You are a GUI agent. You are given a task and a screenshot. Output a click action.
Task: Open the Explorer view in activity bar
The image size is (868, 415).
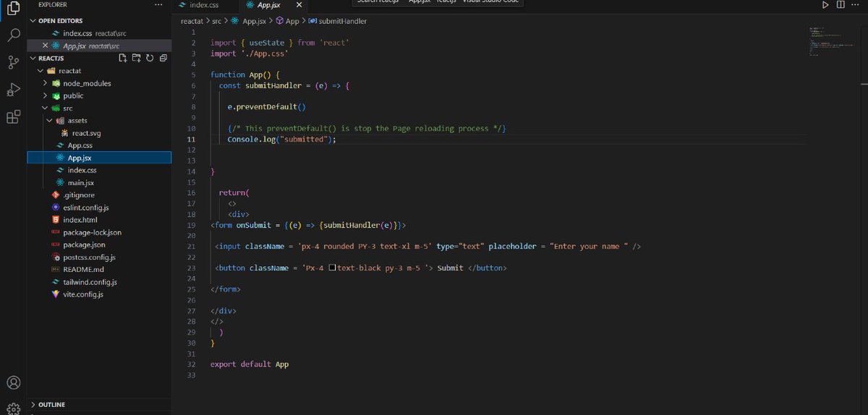pos(13,9)
